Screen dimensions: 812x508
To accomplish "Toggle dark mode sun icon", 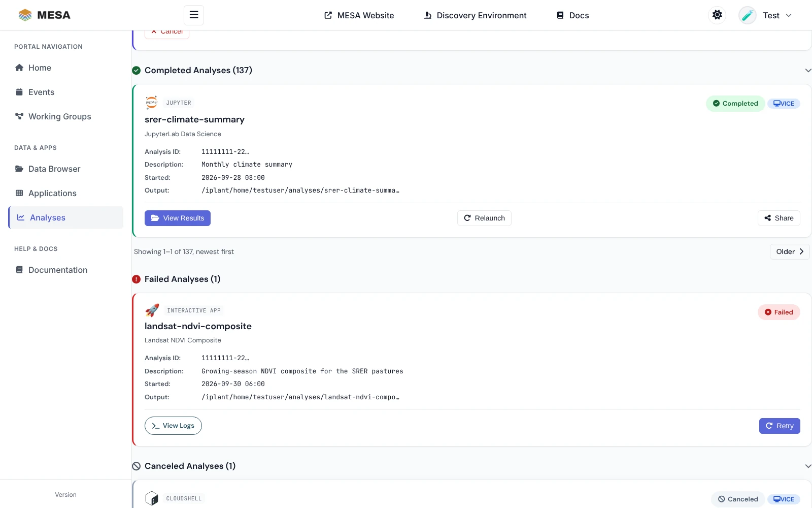I will click(x=717, y=15).
